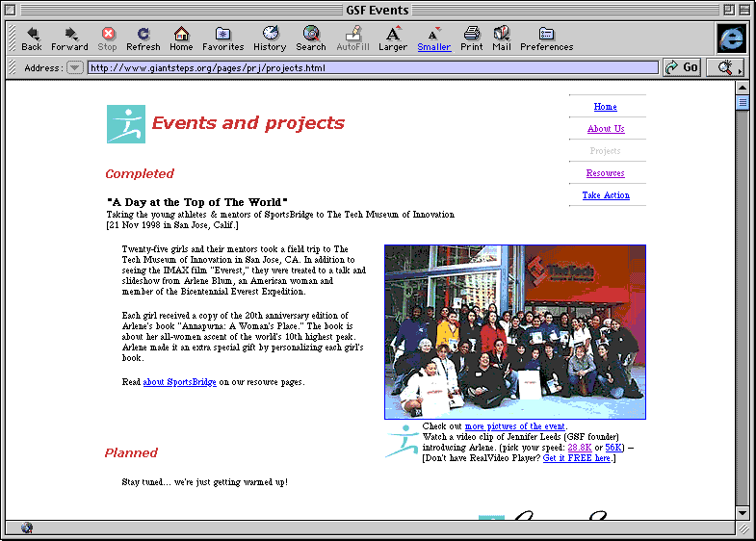Click the small runner logo by video links
This screenshot has height=541, width=756.
(403, 441)
